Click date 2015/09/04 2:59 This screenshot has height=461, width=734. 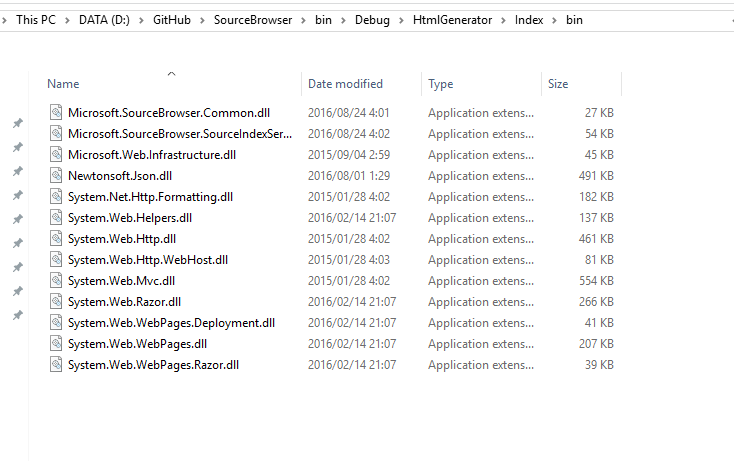tap(349, 155)
